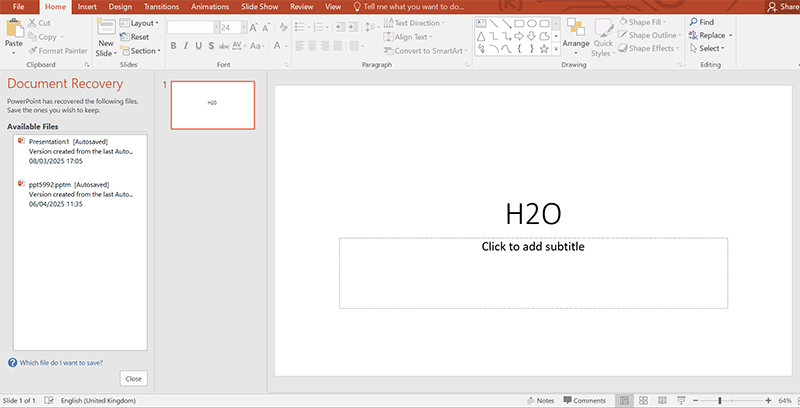Image resolution: width=800 pixels, height=408 pixels.
Task: Switch to the Transitions tab
Action: click(x=161, y=7)
